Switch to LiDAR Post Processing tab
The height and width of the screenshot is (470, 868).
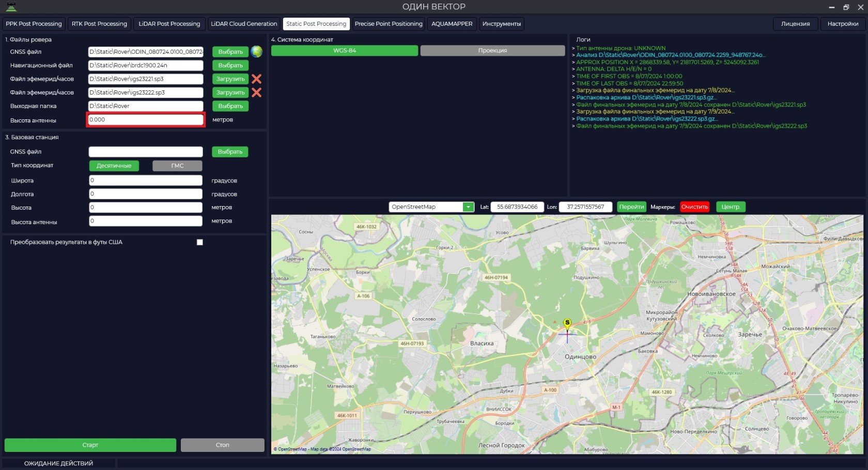pos(169,24)
